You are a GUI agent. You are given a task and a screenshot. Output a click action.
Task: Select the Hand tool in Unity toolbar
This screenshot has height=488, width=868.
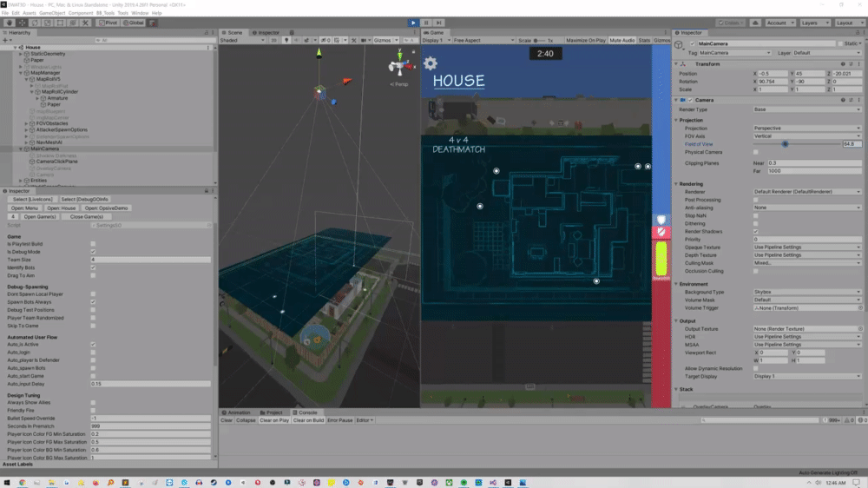(x=10, y=23)
